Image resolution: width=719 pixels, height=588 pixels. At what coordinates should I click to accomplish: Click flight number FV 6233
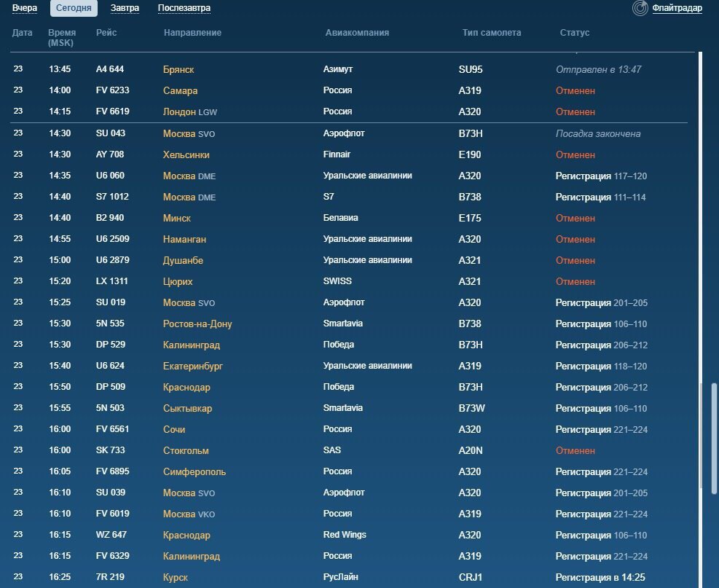point(112,90)
